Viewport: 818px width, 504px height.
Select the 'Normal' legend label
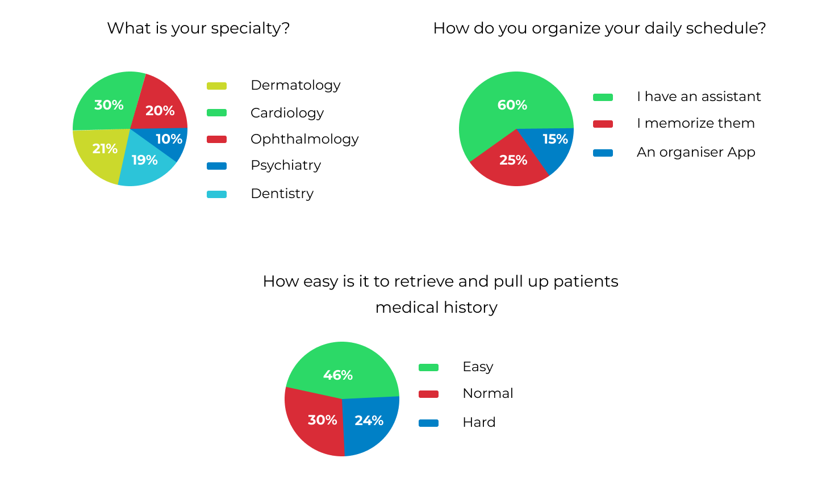click(487, 394)
